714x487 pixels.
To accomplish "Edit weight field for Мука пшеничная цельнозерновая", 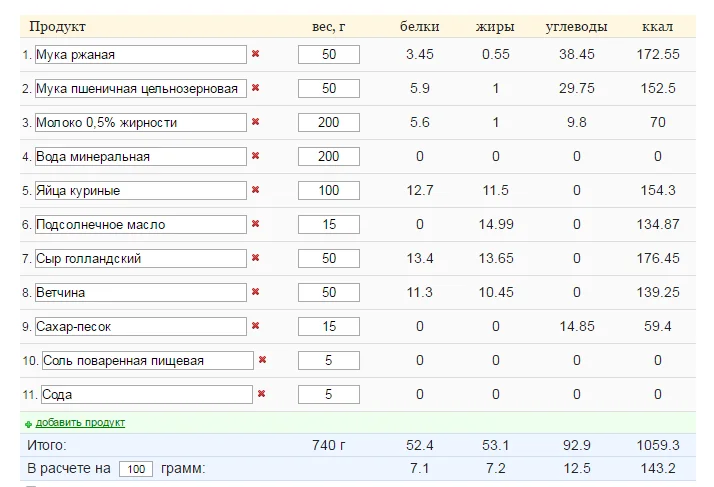I will click(x=329, y=88).
